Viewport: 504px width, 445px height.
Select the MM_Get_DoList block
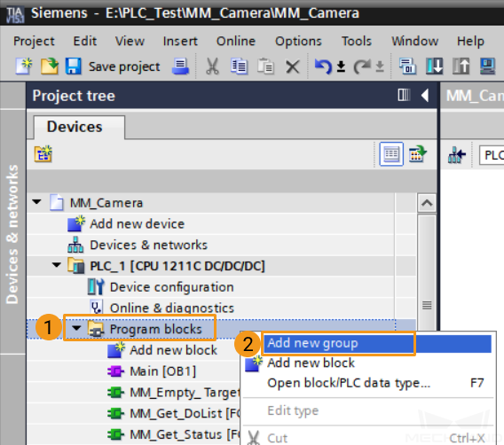coord(185,413)
